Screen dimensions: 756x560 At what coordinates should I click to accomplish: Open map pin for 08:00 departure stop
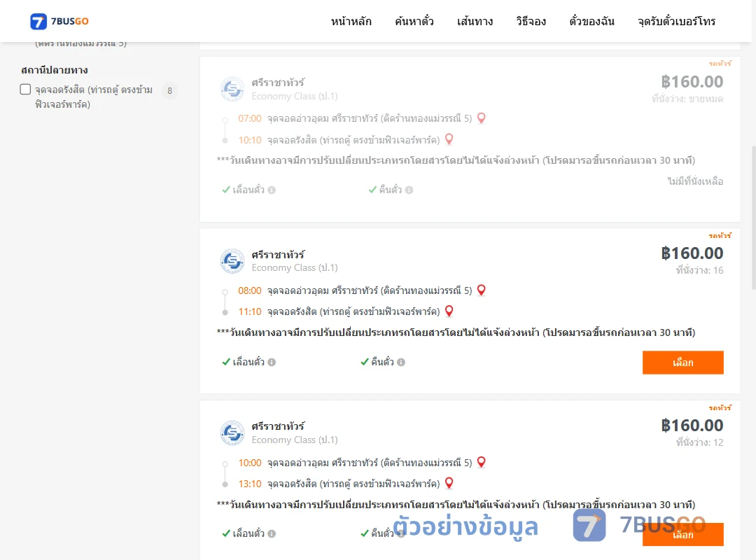click(x=481, y=290)
